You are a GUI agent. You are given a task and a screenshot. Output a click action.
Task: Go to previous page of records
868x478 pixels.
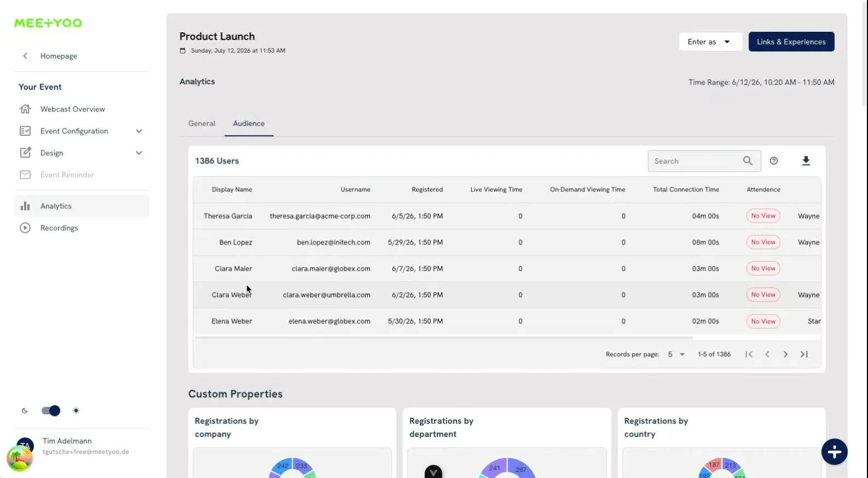point(767,354)
